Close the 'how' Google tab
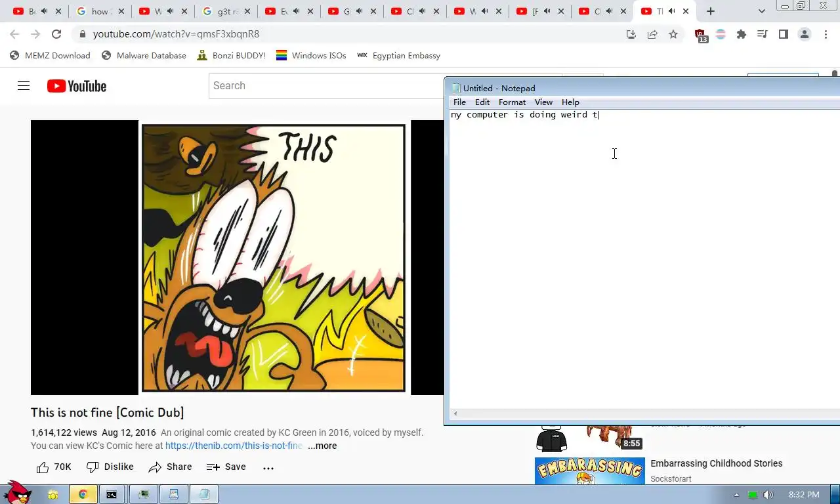This screenshot has width=840, height=504. point(121,11)
